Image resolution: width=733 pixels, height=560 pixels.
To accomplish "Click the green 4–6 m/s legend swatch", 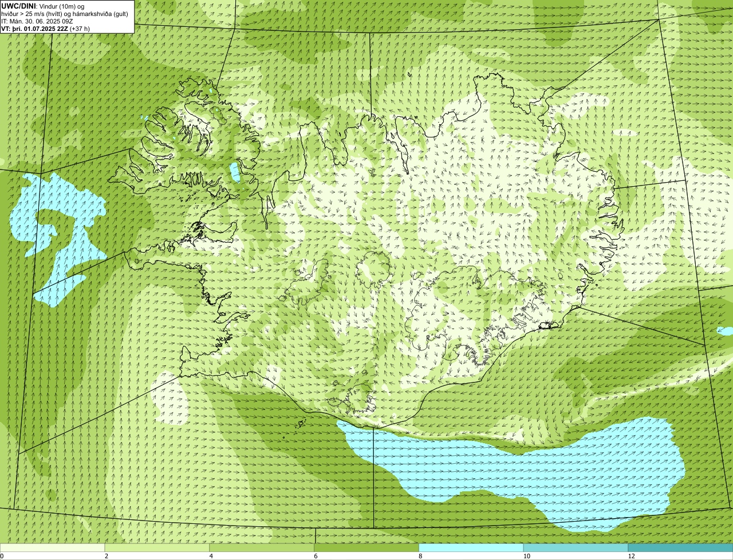I will tap(262, 548).
